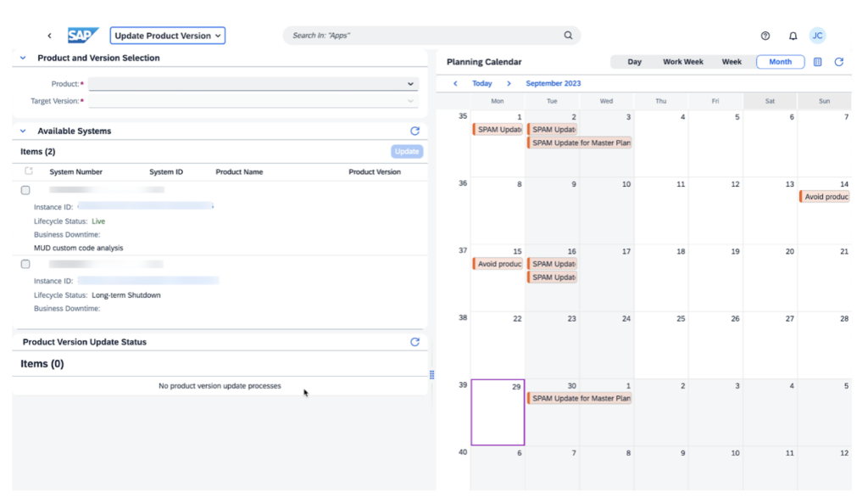
Task: Refresh the Available Systems list
Action: click(415, 132)
